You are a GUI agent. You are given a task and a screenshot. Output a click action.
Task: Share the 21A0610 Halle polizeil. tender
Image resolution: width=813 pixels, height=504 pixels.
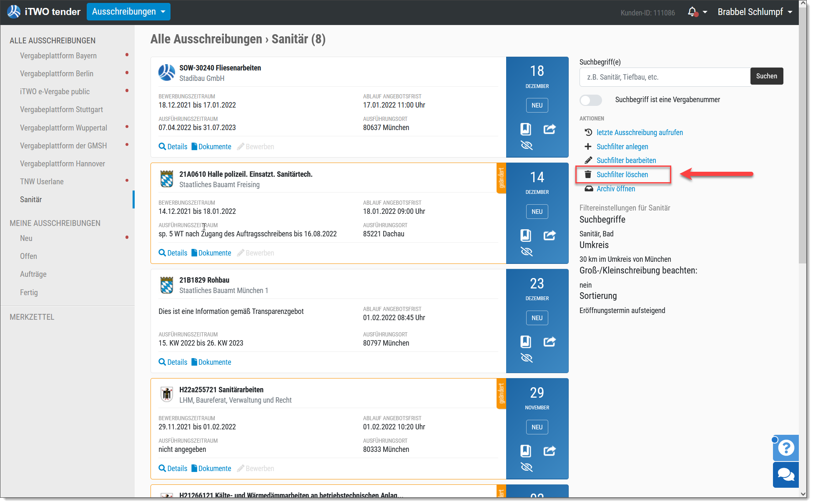click(x=550, y=236)
